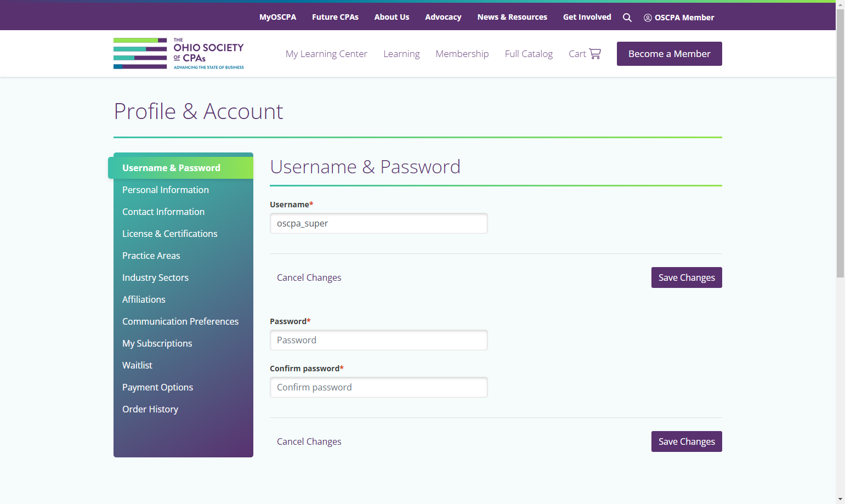Open the shopping cart icon
The image size is (845, 504).
tap(595, 54)
